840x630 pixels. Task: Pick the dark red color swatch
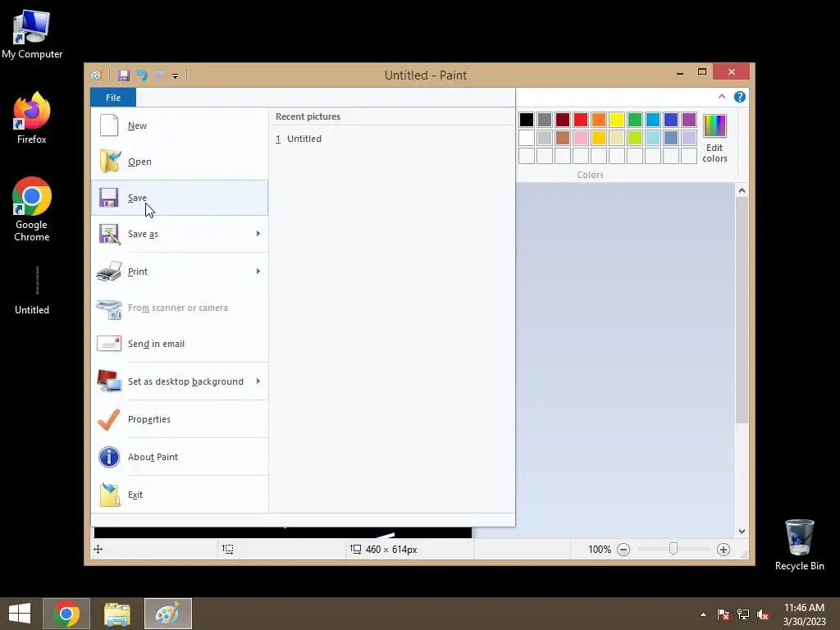pos(563,120)
